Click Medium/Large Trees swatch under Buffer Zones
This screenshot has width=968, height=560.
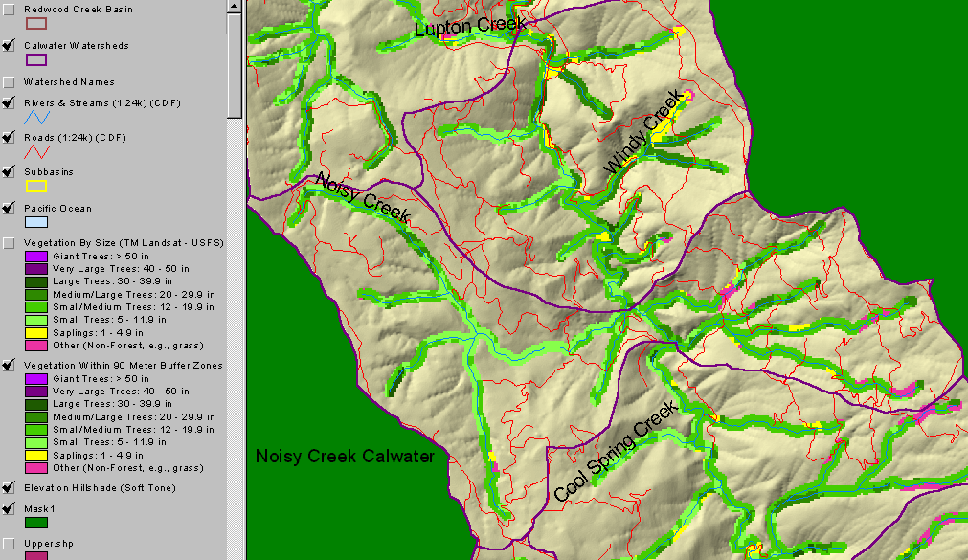pyautogui.click(x=36, y=416)
